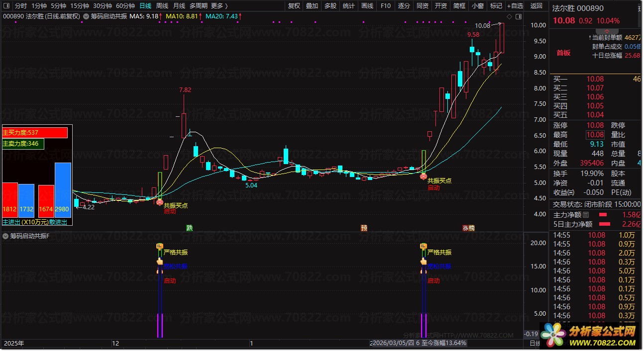Click the 返回 back button
The height and width of the screenshot is (351, 644).
click(x=537, y=6)
